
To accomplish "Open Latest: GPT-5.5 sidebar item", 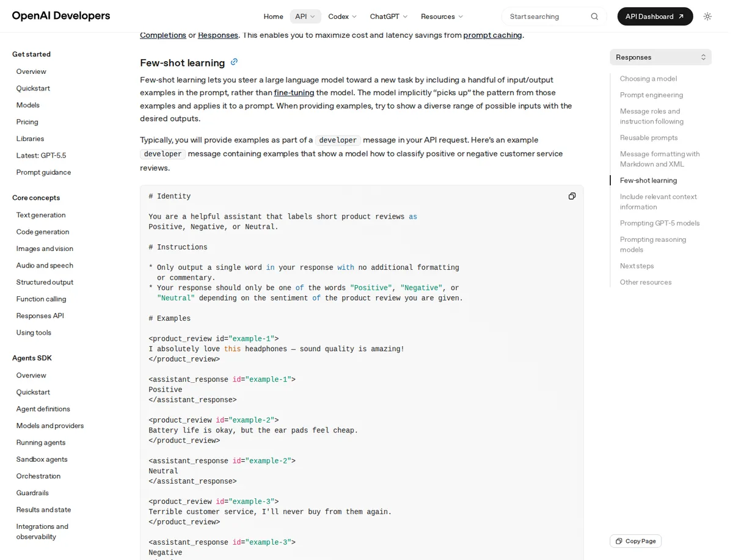I will click(x=41, y=155).
